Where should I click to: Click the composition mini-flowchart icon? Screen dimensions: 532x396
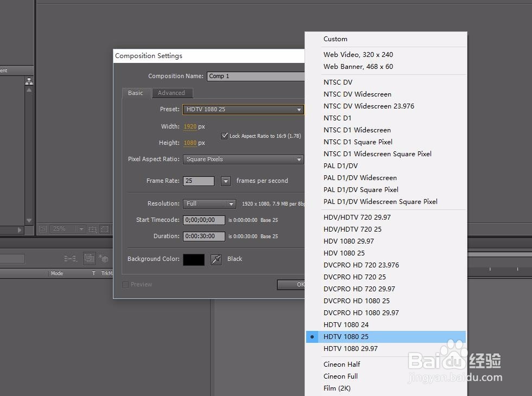click(70, 259)
